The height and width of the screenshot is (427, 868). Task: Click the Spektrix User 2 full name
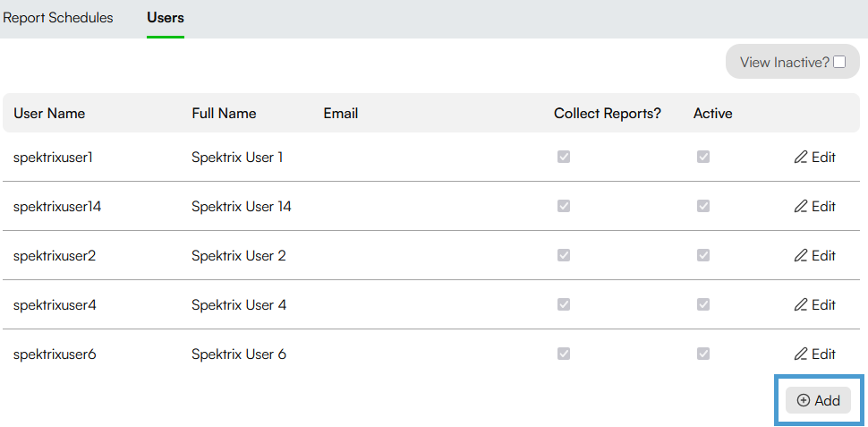(239, 256)
